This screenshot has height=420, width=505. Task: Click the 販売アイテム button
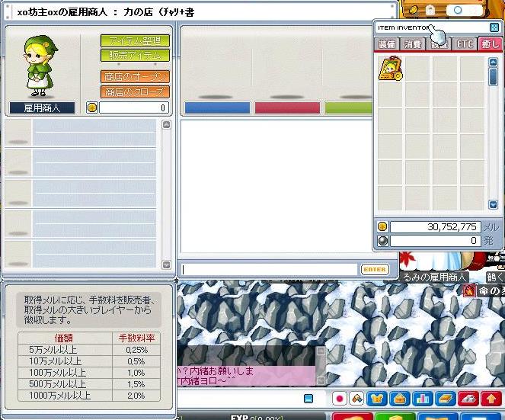(x=135, y=55)
